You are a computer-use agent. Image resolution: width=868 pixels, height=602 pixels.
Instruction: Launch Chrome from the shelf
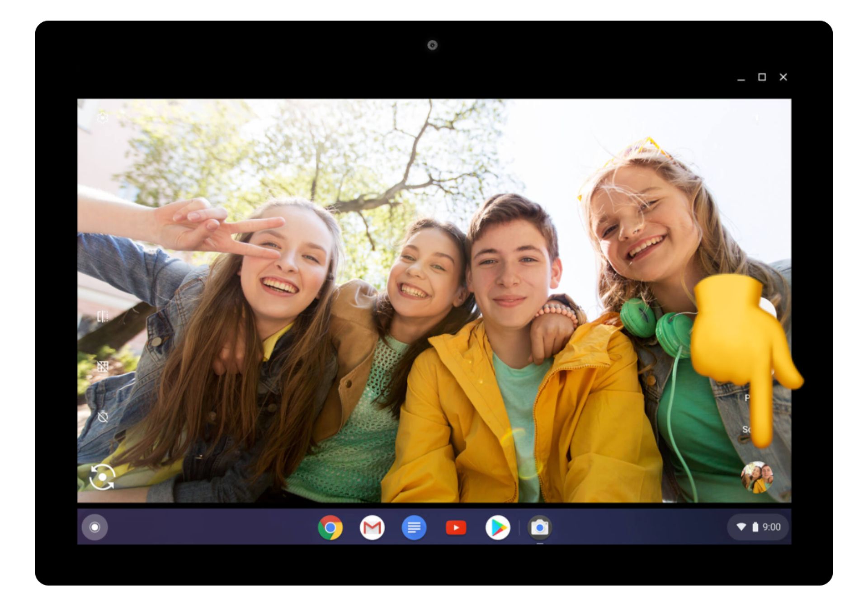[330, 527]
